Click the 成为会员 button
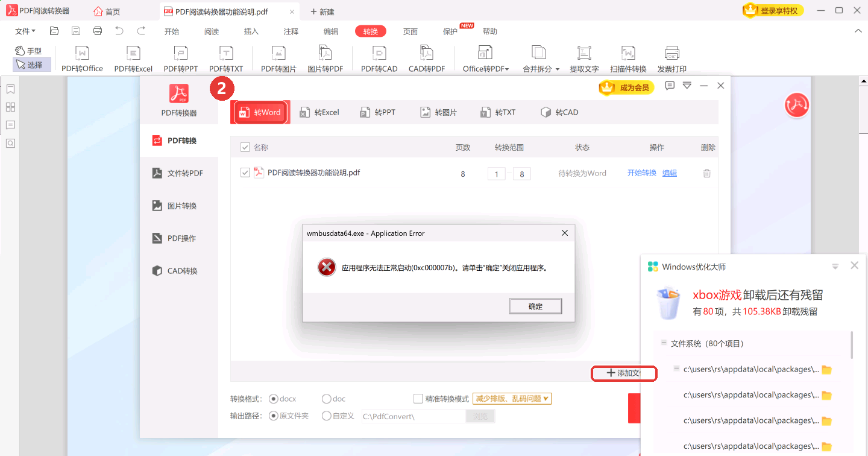This screenshot has width=868, height=456. pos(627,87)
